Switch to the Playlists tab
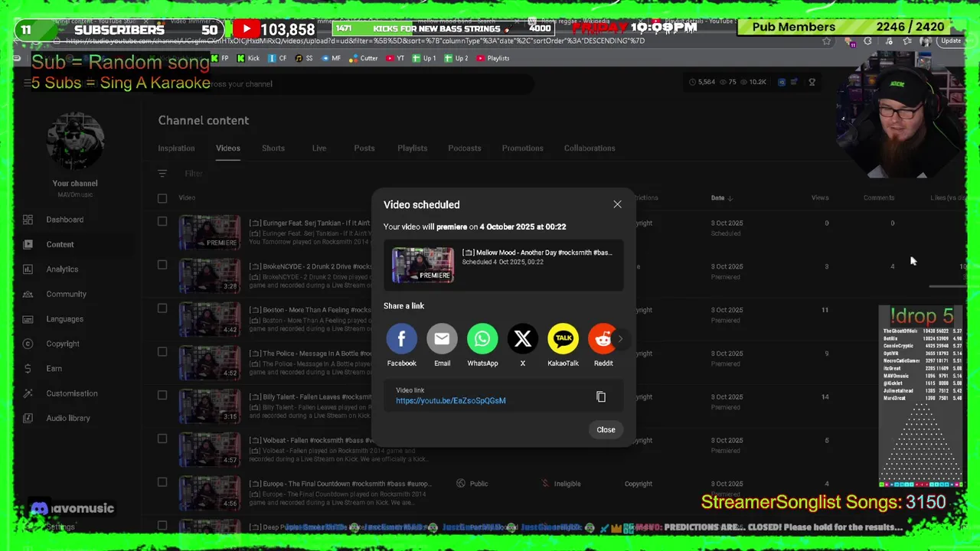 [412, 148]
